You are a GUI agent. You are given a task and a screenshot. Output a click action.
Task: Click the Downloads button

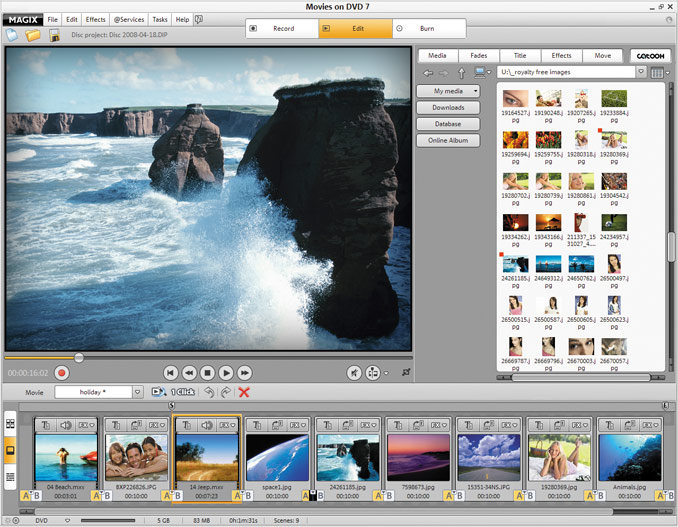coord(448,107)
